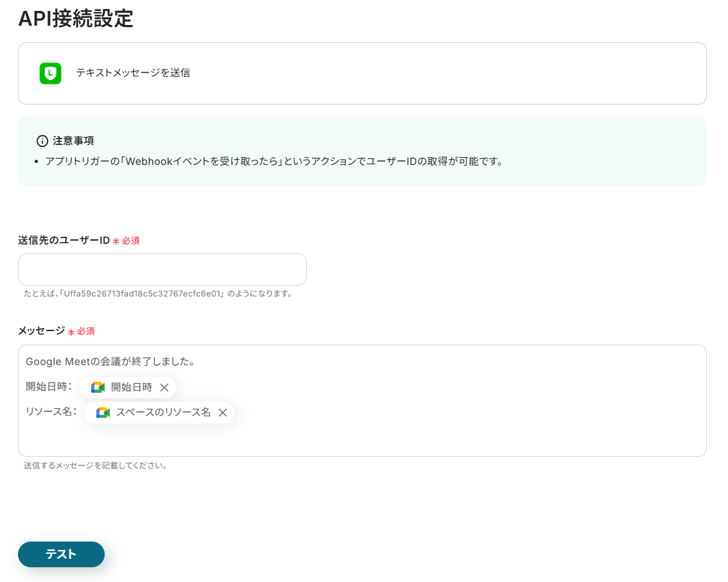Click the API接続設定 heading

76,19
